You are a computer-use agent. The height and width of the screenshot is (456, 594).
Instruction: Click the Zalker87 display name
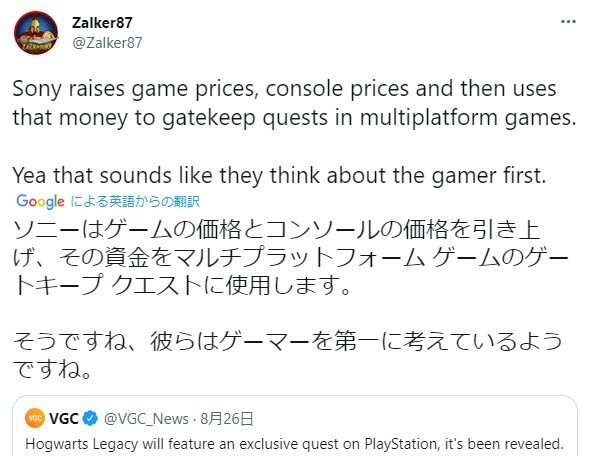(102, 23)
